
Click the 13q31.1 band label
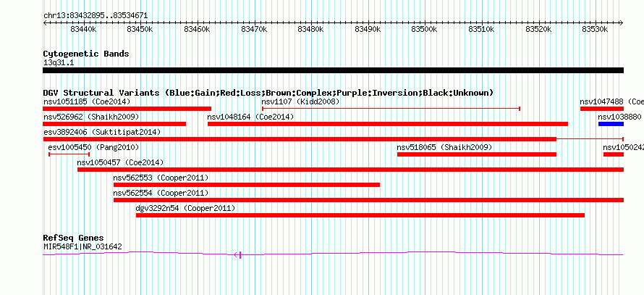click(59, 63)
